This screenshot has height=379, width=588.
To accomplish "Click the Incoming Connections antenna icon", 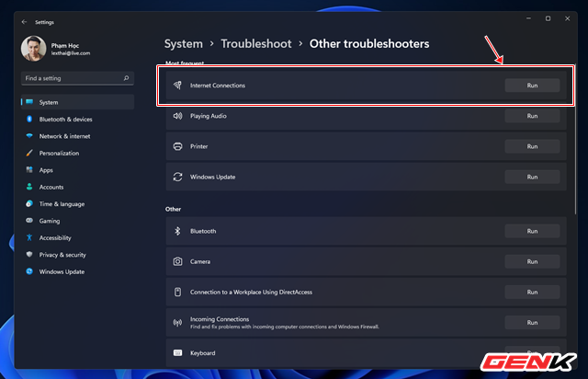I will 177,322.
